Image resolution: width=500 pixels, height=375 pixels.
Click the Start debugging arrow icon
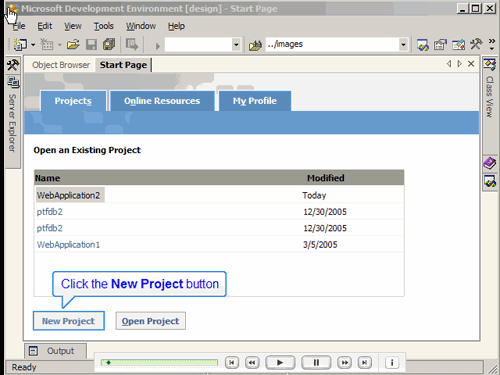point(158,45)
